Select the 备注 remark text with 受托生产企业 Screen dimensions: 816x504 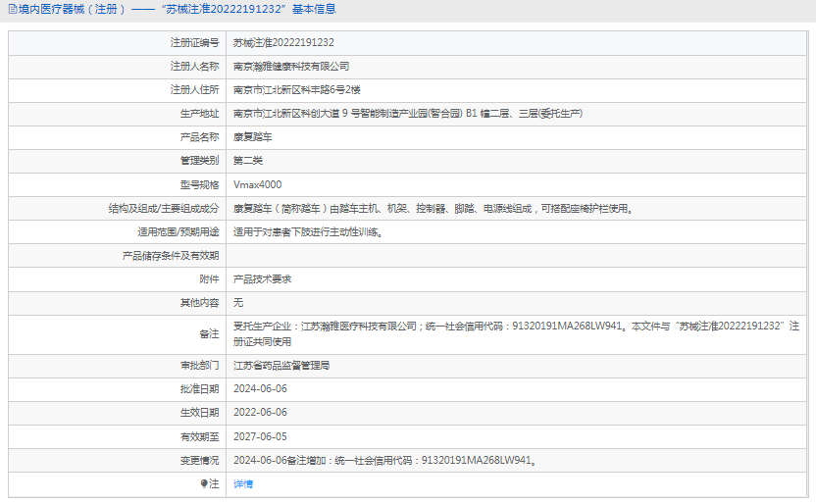coord(516,334)
